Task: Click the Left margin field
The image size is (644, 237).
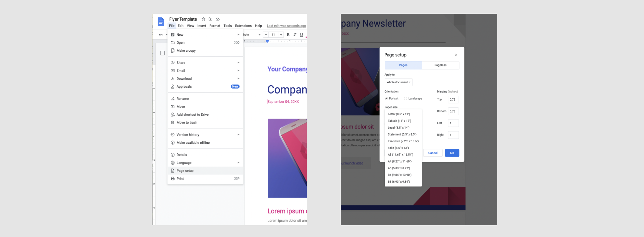Action: tap(453, 123)
